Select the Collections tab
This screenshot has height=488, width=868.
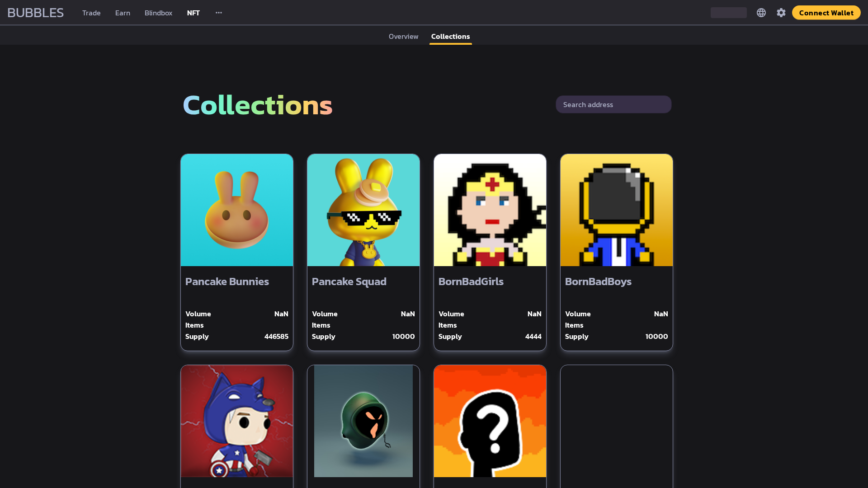(450, 36)
